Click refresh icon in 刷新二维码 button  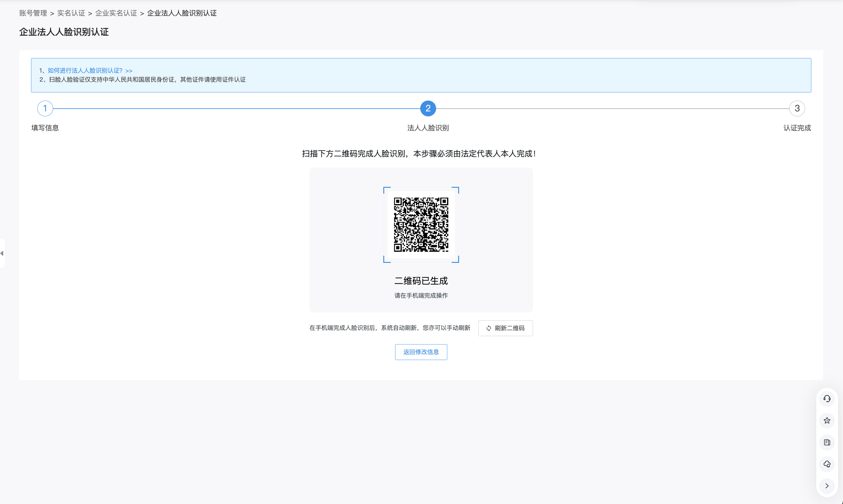tap(489, 328)
